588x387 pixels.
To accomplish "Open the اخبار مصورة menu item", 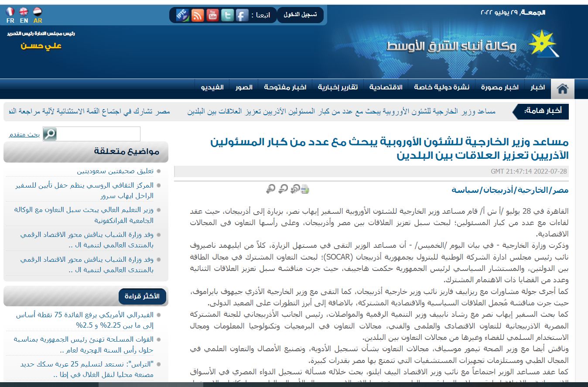I will pyautogui.click(x=500, y=87).
